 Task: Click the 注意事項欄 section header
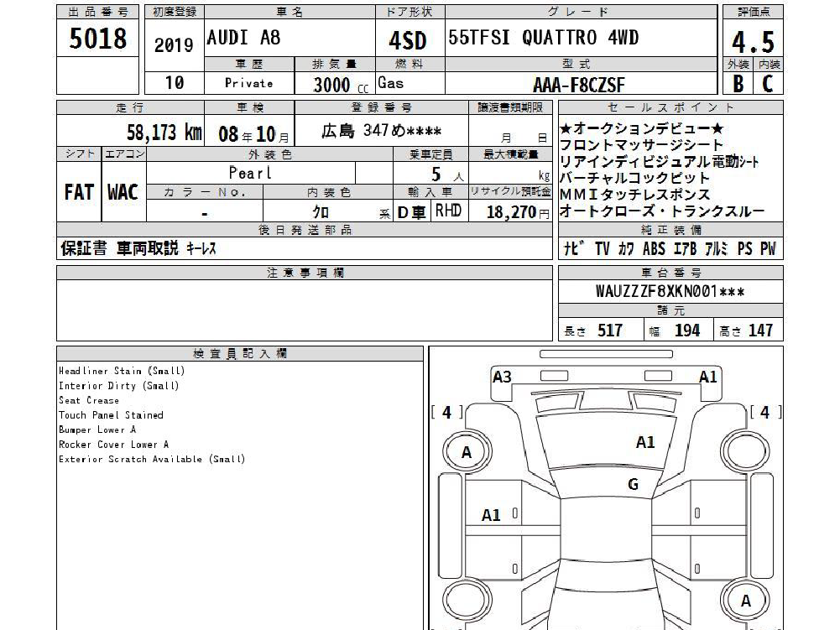point(305,273)
